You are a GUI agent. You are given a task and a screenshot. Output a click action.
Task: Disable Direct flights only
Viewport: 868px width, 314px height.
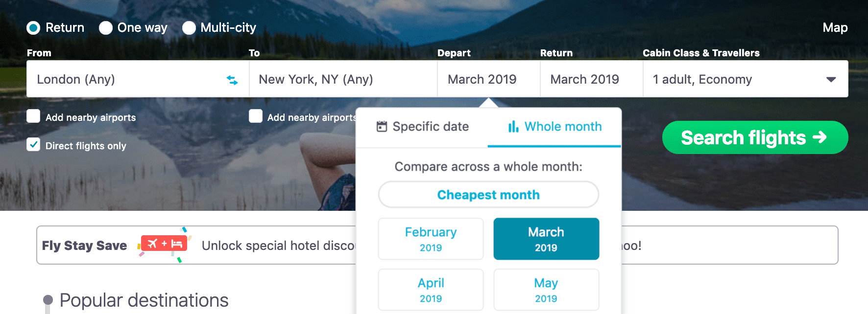coord(33,145)
